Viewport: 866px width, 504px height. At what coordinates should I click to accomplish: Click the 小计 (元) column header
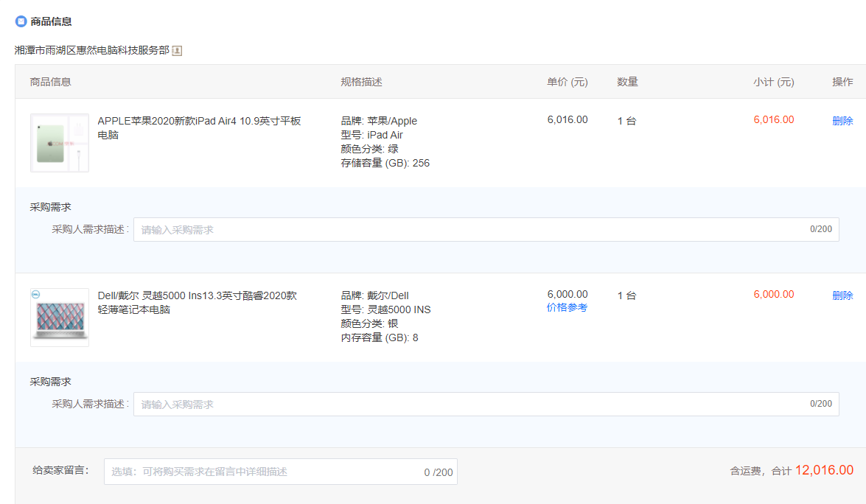point(774,83)
